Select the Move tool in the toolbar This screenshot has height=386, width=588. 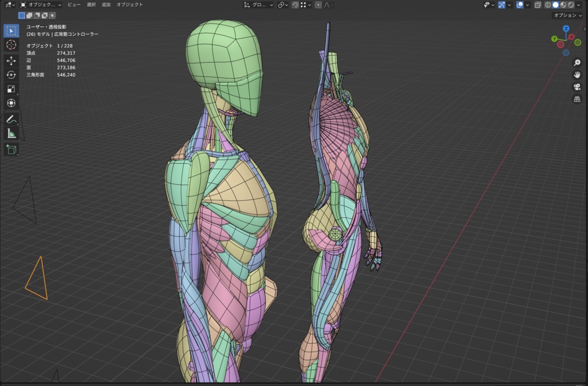[x=10, y=60]
